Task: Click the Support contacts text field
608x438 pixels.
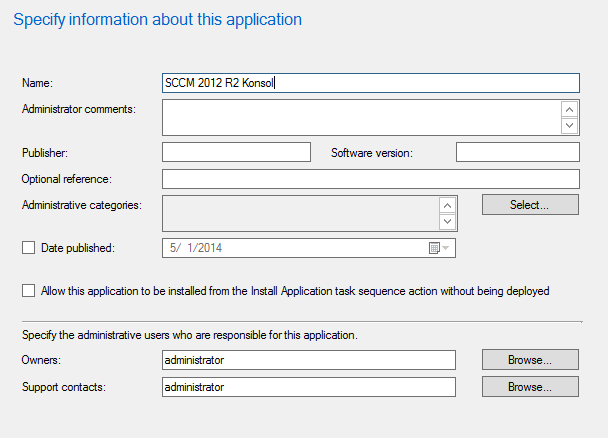Action: pyautogui.click(x=308, y=387)
